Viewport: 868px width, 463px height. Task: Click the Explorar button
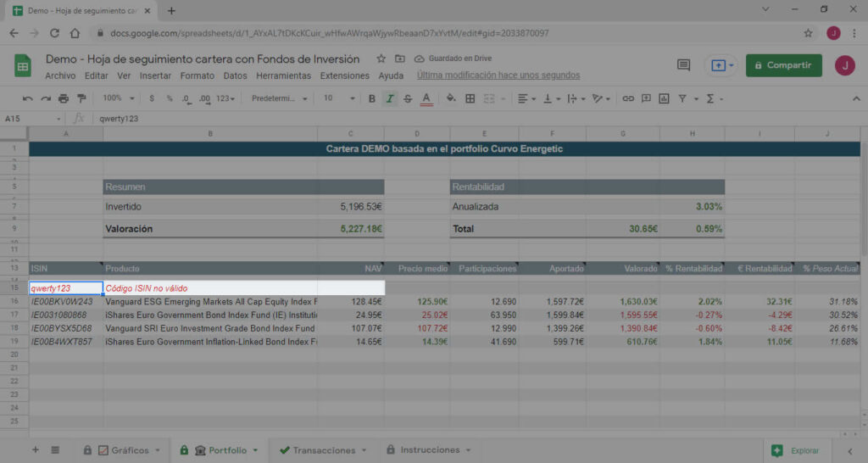tap(795, 451)
